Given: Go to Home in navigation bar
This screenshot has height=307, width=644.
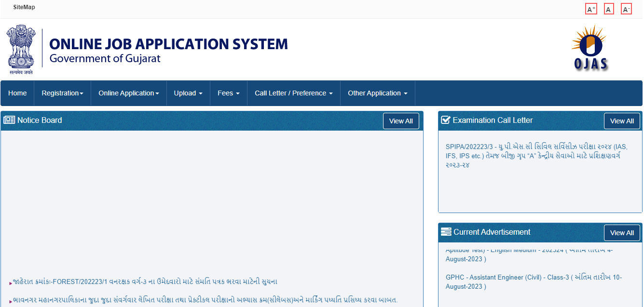Looking at the screenshot, I should pyautogui.click(x=17, y=93).
